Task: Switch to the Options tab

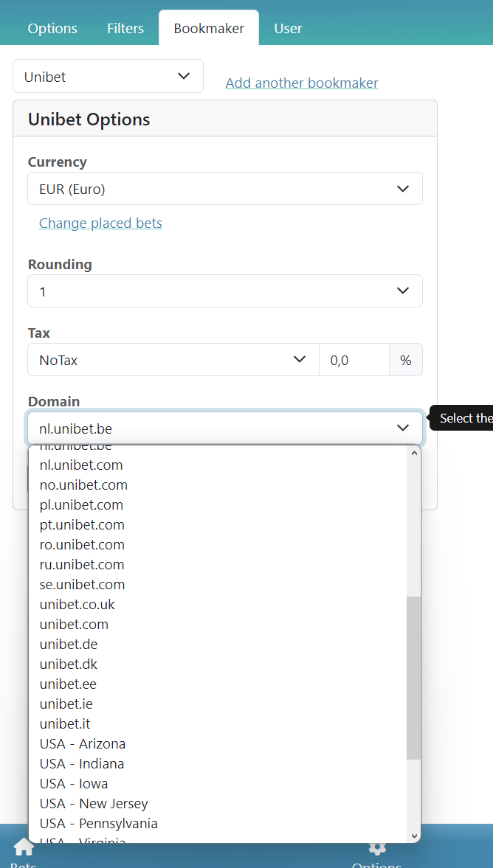Action: click(52, 28)
